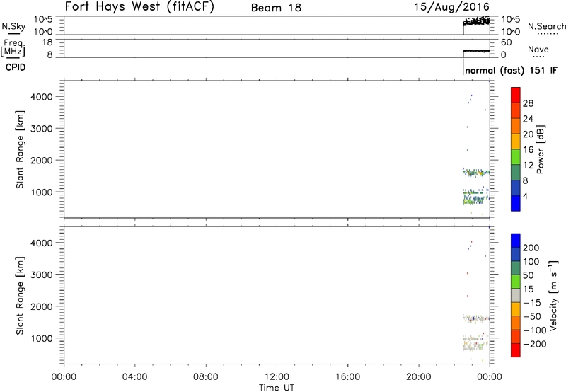Click 'Slant Range [km]' label of power panel
Viewport: 566px width, 392px height.
20,149
